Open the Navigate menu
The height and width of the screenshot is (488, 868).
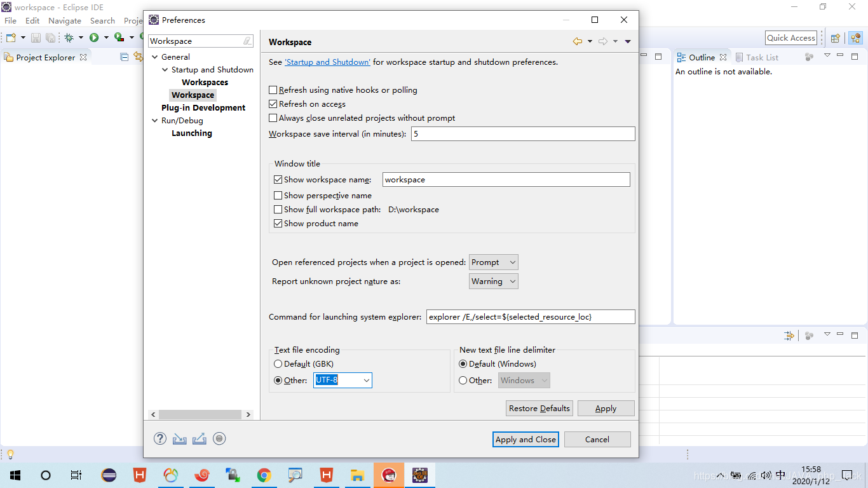tap(65, 20)
